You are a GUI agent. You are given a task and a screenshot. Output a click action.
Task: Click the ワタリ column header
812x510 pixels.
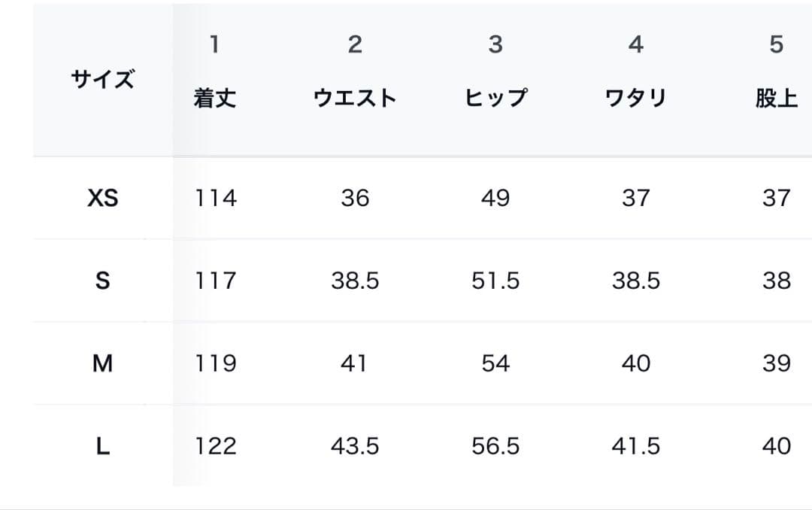[x=636, y=99]
